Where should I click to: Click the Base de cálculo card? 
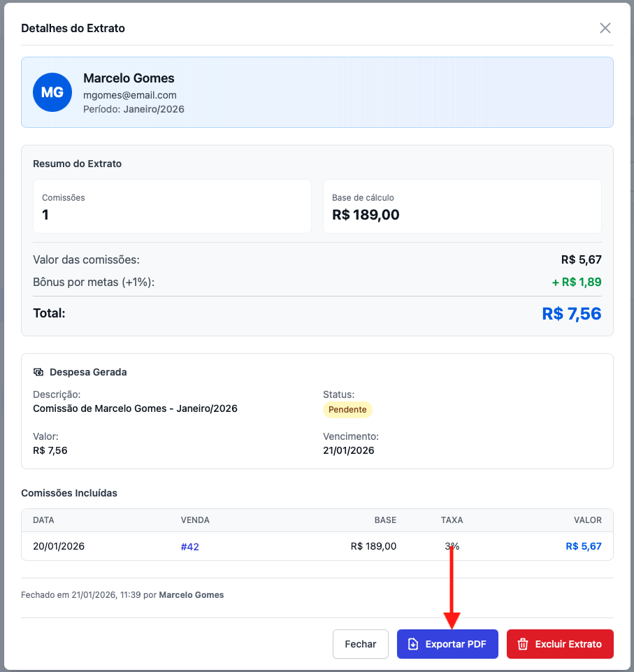click(x=461, y=206)
